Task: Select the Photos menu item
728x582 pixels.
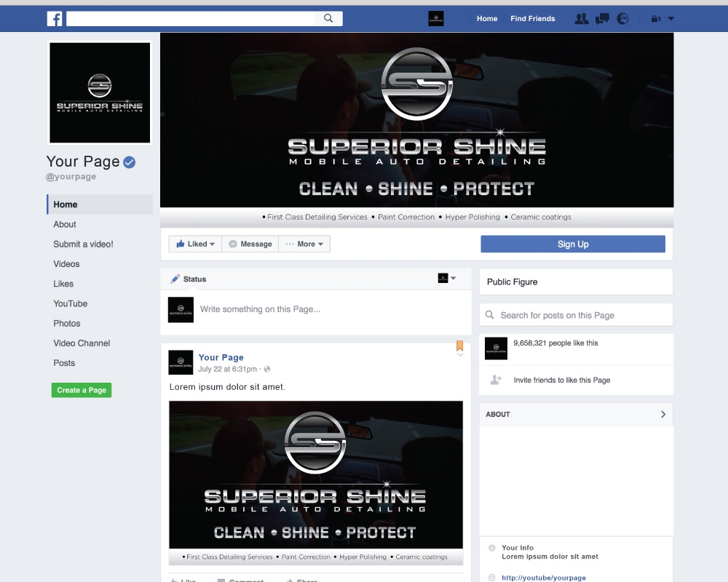Action: (67, 323)
